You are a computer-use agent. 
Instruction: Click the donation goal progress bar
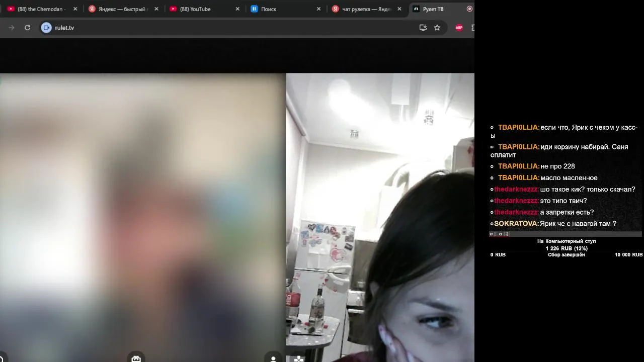point(566,234)
